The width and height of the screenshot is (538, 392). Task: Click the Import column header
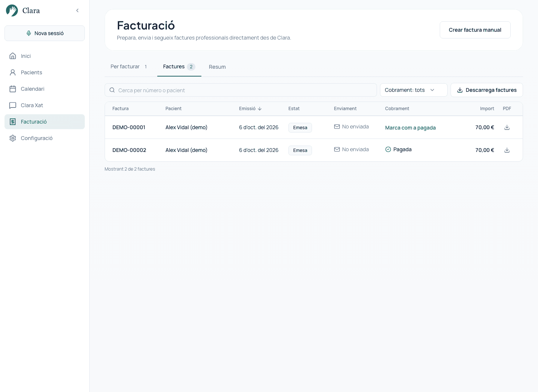click(x=487, y=109)
